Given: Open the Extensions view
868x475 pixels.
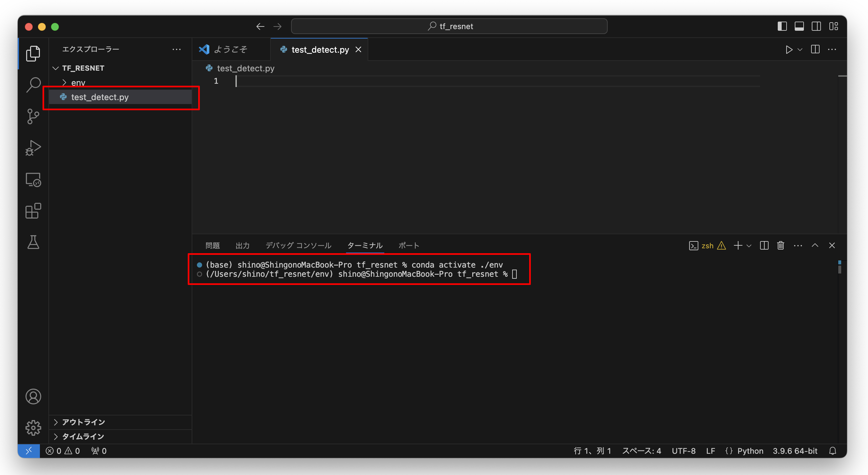Looking at the screenshot, I should point(33,211).
